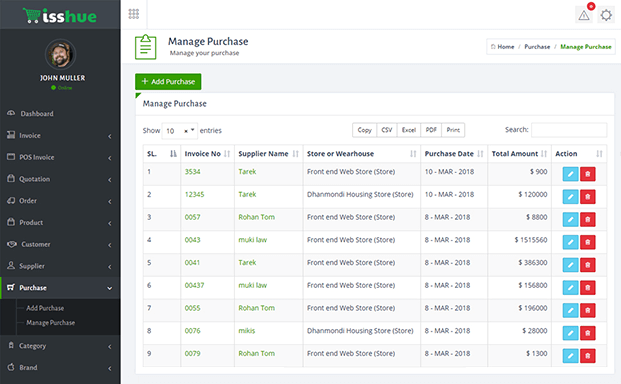Delete purchase invoice 0055
621x384 pixels.
(x=588, y=310)
